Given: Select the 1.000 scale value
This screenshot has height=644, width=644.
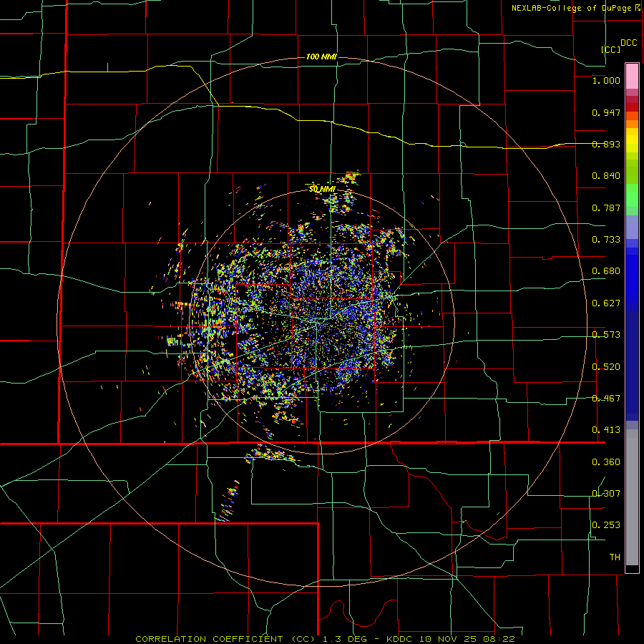Looking at the screenshot, I should (x=606, y=80).
